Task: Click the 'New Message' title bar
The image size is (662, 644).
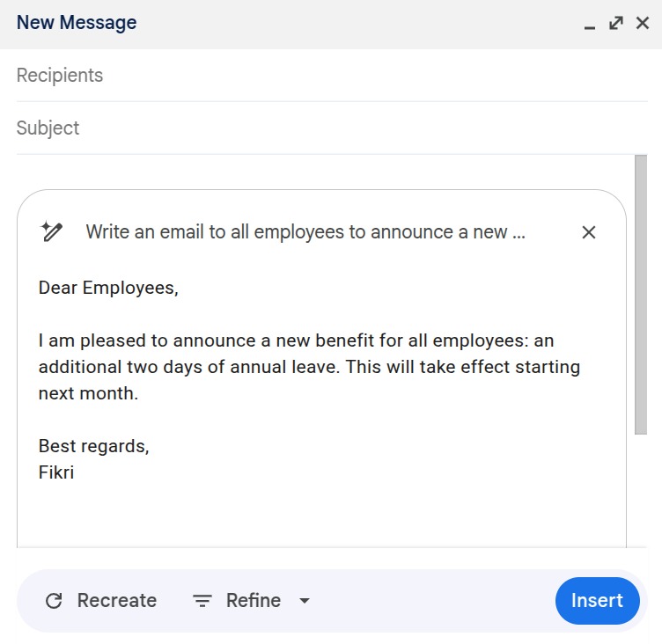Action: click(x=264, y=23)
